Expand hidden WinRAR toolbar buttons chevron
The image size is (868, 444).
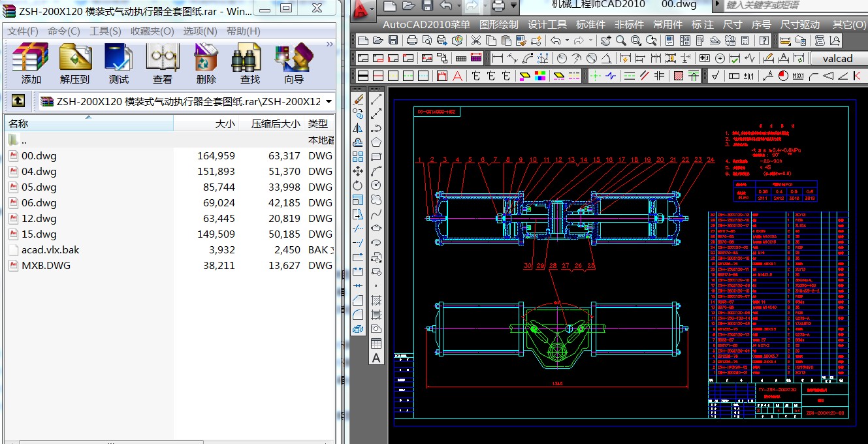329,44
